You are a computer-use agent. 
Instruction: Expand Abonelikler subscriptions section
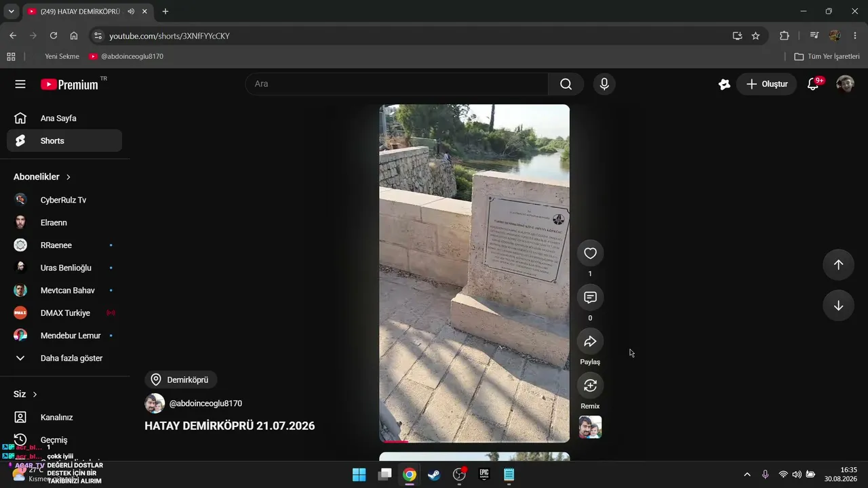(42, 177)
